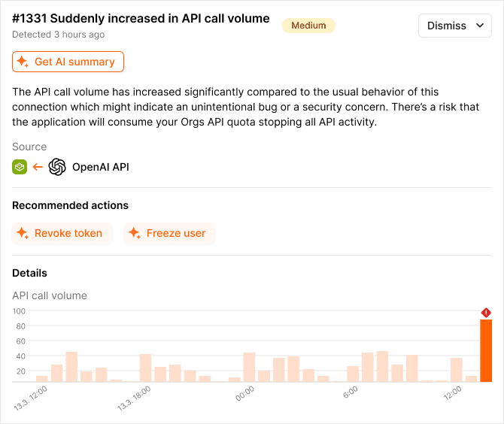Screen dimensions: 504x424
Task: Click the sparkle icon beside Revoke token
Action: point(23,233)
